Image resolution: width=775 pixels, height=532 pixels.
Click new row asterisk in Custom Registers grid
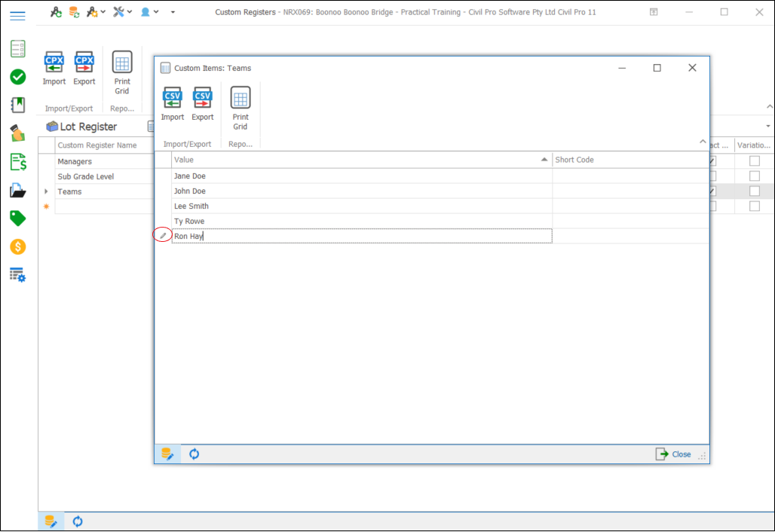pos(46,206)
